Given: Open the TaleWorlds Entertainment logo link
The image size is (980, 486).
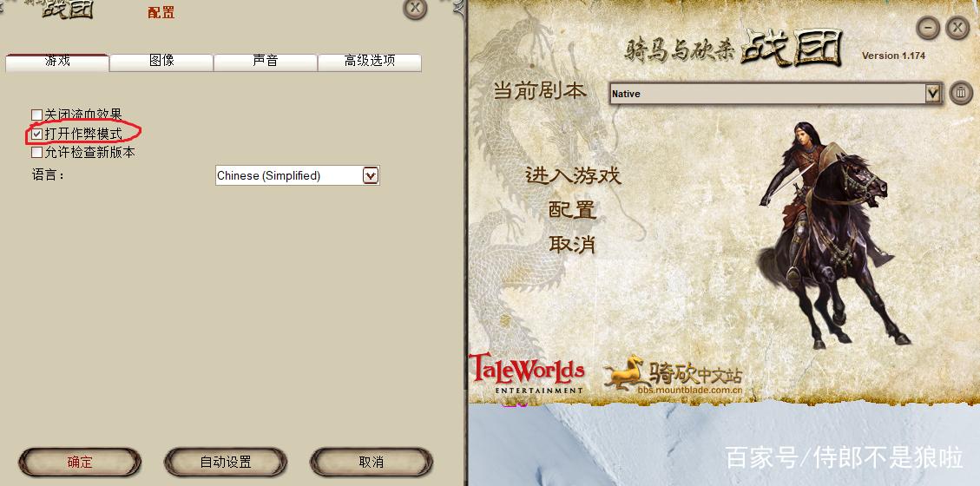Looking at the screenshot, I should pyautogui.click(x=526, y=373).
